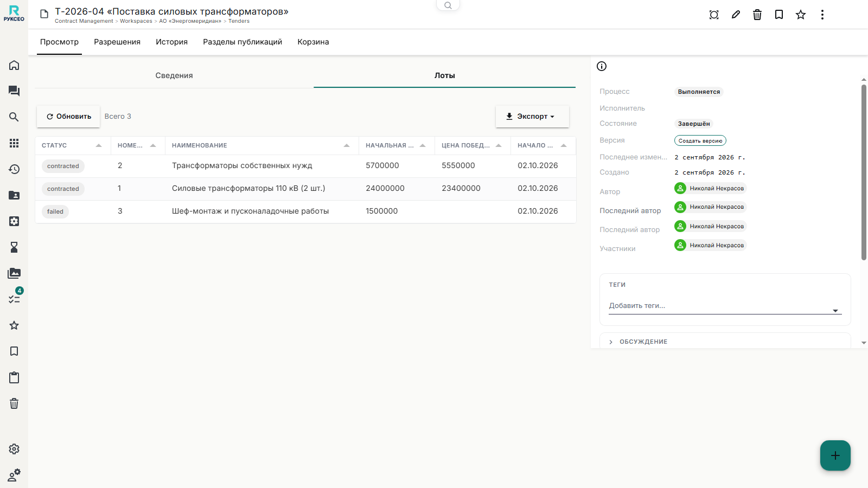Open the Добавить теги dropdown
Screen dimensions: 868x488
point(725,306)
